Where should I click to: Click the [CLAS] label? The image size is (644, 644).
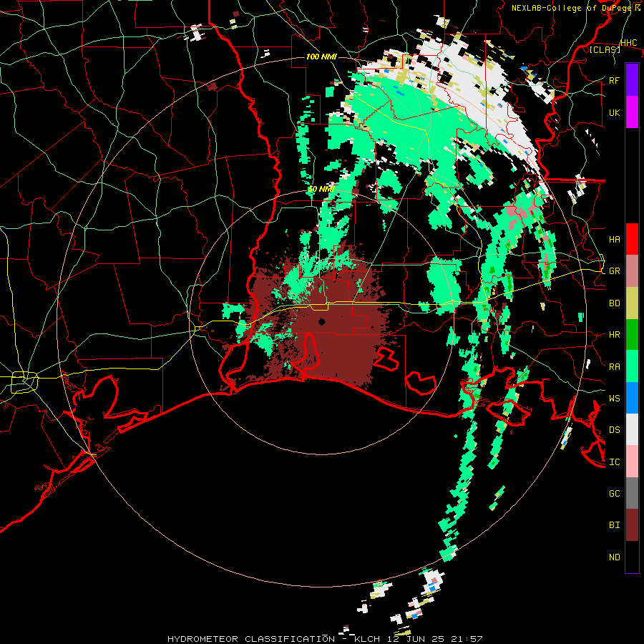[x=605, y=49]
